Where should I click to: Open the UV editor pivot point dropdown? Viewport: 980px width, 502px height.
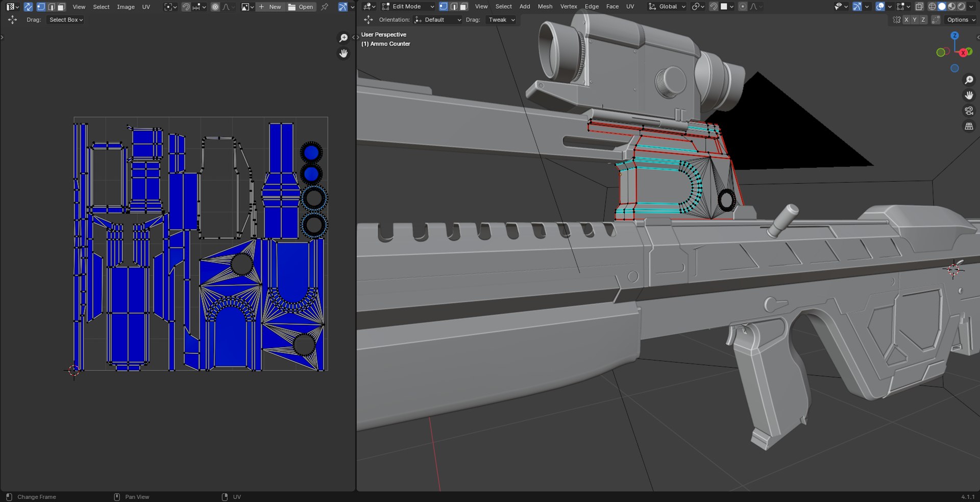170,7
